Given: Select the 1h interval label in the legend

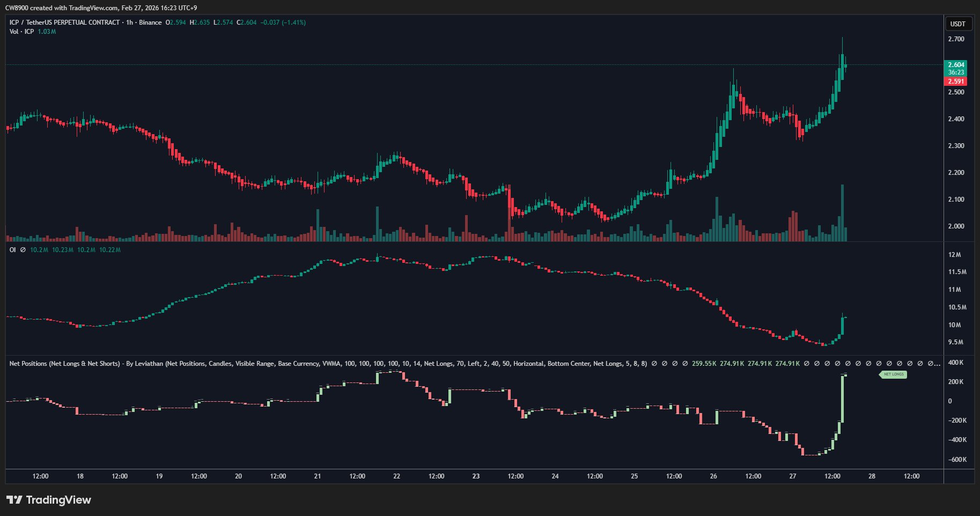Looking at the screenshot, I should 129,23.
